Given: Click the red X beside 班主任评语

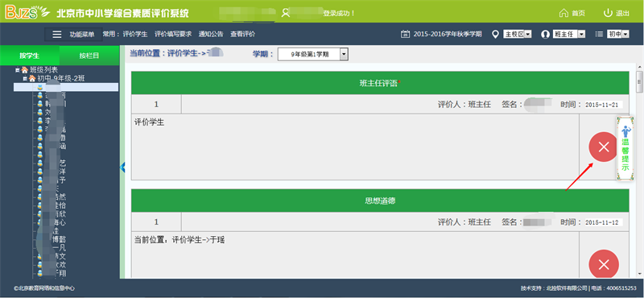Looking at the screenshot, I should pyautogui.click(x=603, y=147).
